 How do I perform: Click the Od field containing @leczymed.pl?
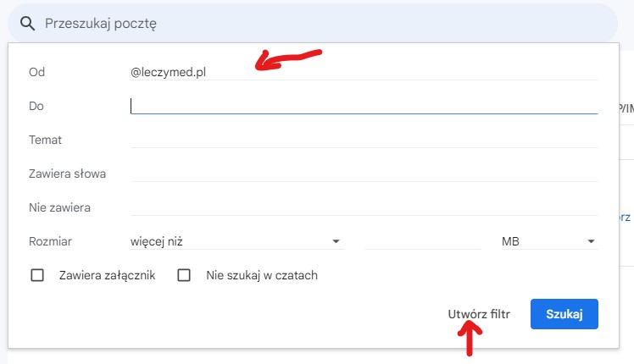[364, 72]
